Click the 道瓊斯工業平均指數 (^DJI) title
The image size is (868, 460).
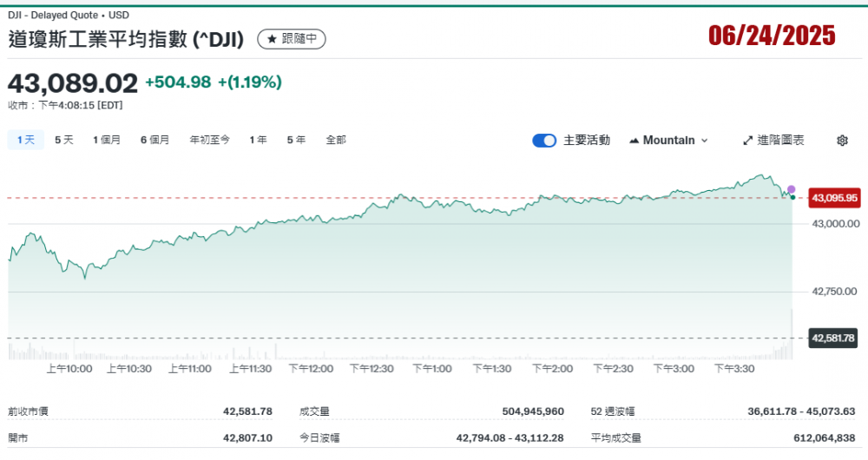click(127, 39)
